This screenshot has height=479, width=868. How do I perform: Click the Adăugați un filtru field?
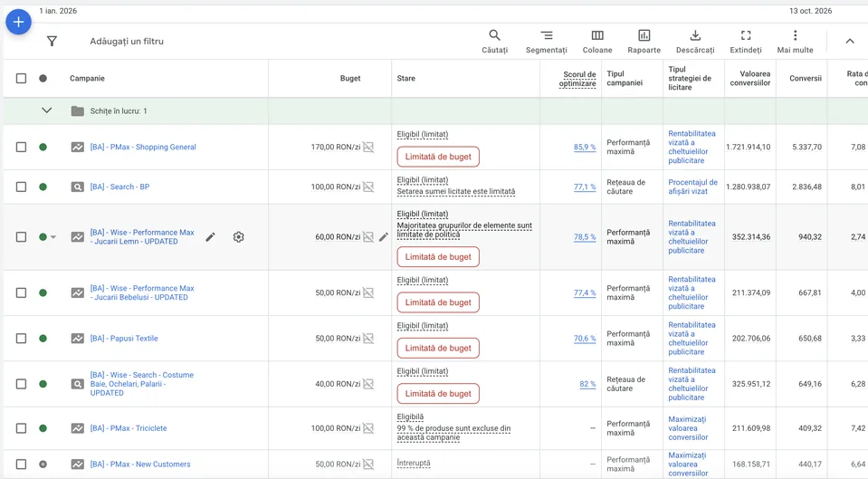click(x=127, y=41)
